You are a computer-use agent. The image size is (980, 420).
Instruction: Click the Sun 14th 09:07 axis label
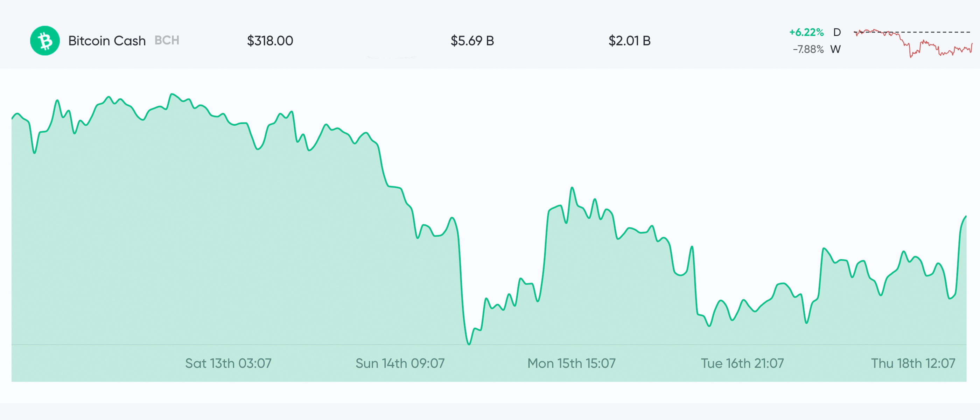tap(400, 363)
